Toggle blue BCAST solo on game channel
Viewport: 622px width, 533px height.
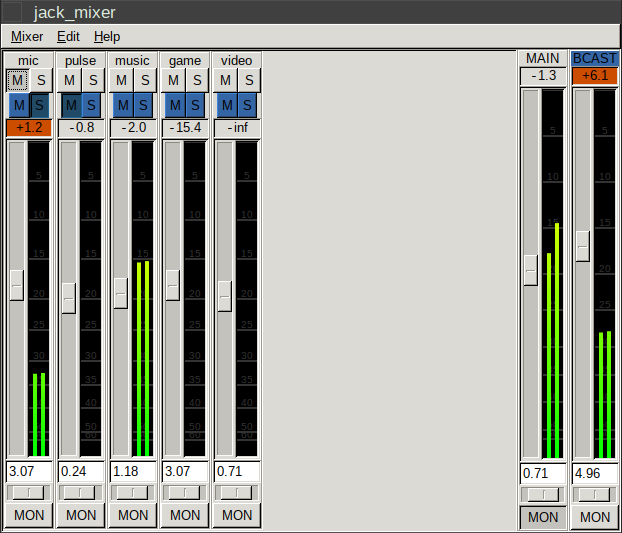195,105
